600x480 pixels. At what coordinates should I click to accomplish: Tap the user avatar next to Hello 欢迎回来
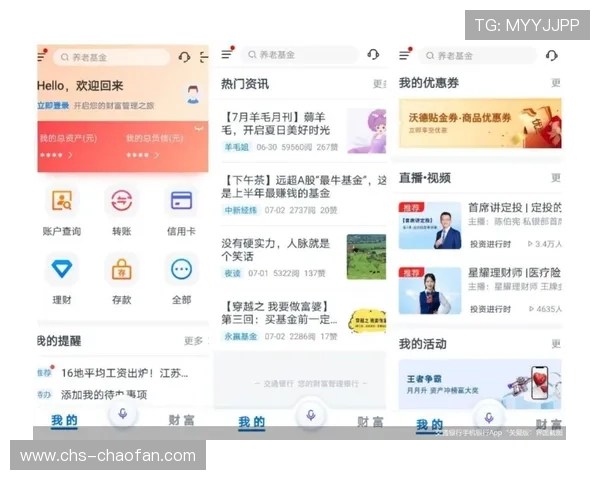click(x=193, y=94)
